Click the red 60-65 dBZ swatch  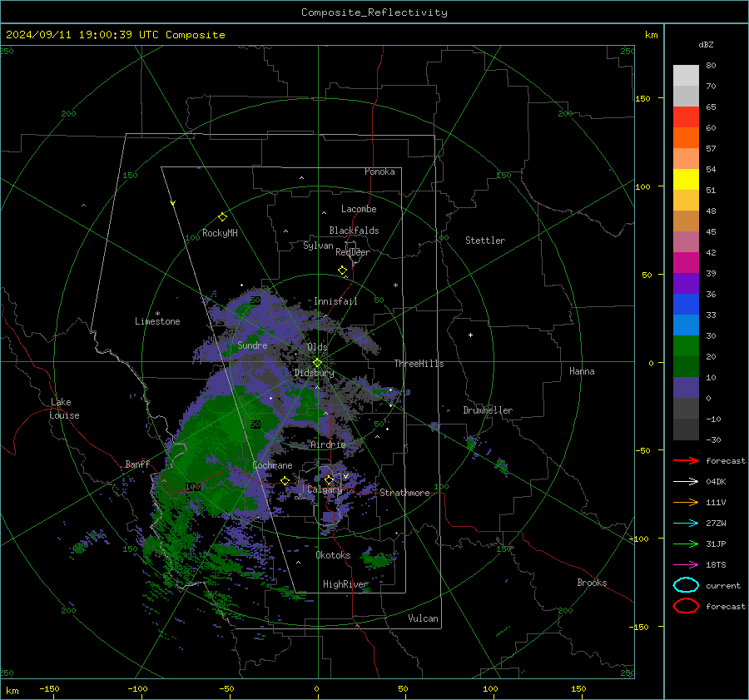(x=686, y=117)
